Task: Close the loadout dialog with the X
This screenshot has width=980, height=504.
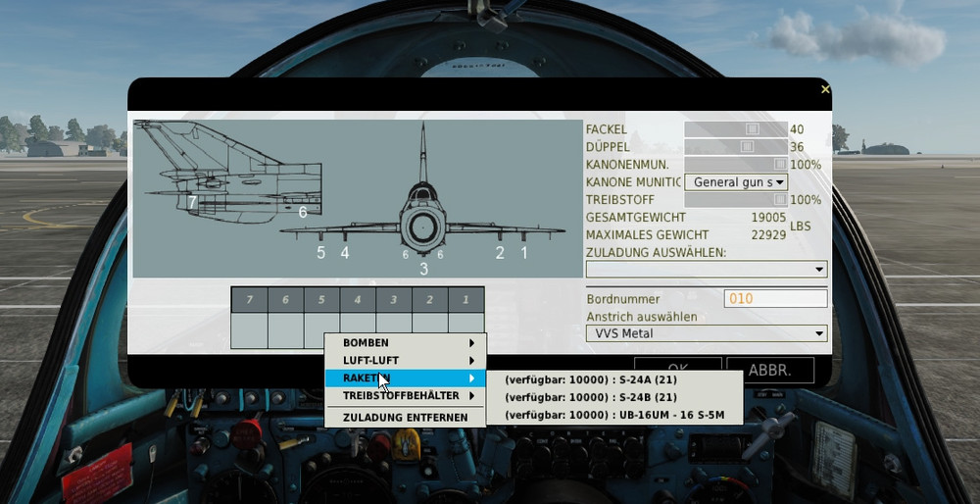Action: click(x=825, y=89)
